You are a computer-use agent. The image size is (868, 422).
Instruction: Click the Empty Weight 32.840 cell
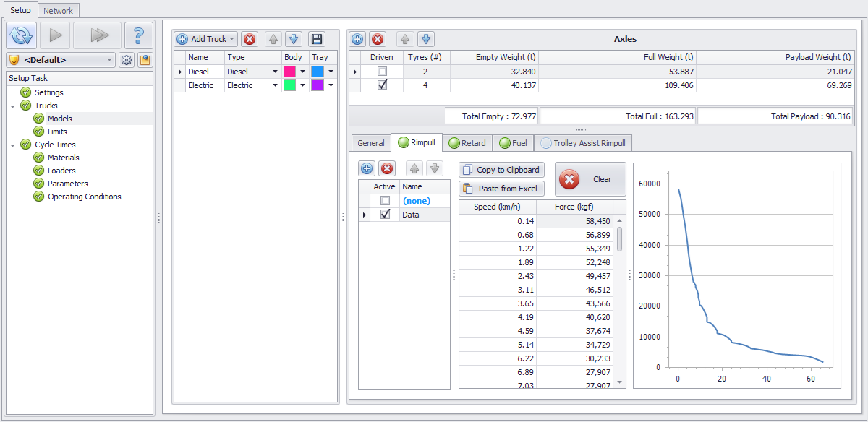tap(495, 71)
